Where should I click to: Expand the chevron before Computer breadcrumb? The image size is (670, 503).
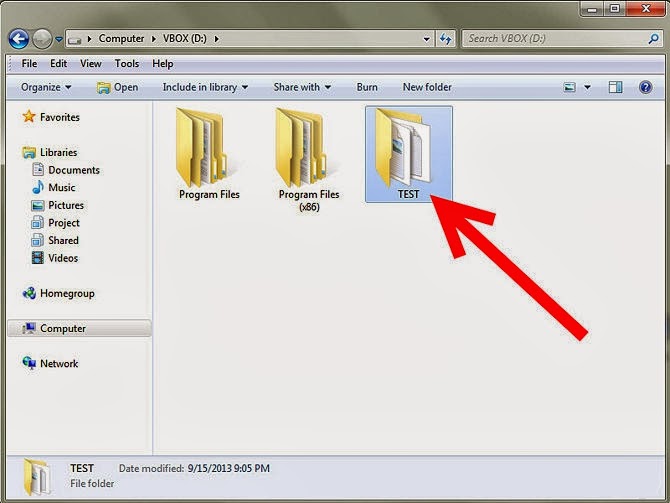[89, 39]
